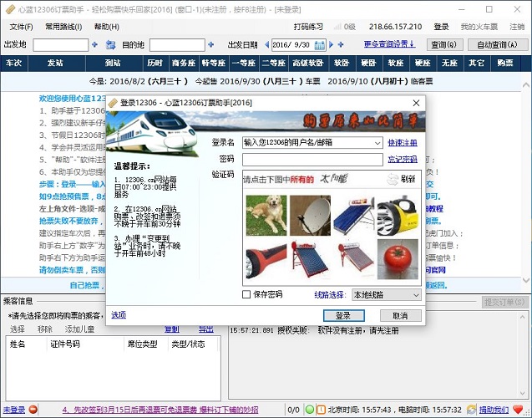
Task: Select blue solar heater captcha image
Action: click(354, 216)
